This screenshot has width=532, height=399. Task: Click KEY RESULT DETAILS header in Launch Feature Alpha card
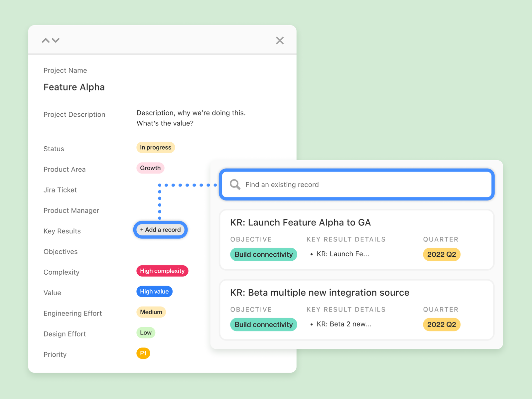(346, 239)
